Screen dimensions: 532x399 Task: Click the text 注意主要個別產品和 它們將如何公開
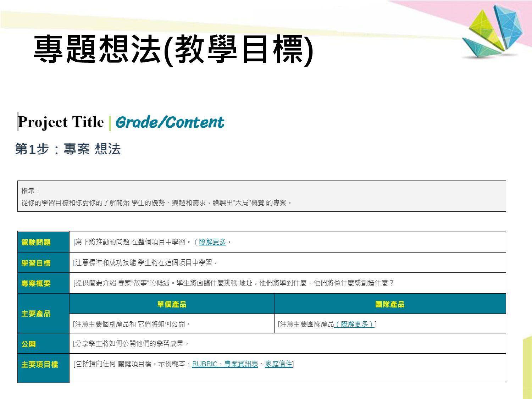131,324
